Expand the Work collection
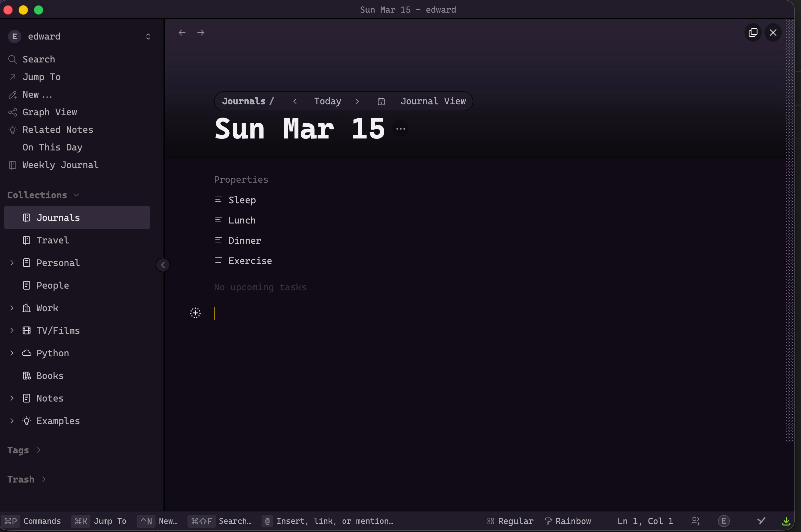The image size is (801, 532). click(12, 308)
